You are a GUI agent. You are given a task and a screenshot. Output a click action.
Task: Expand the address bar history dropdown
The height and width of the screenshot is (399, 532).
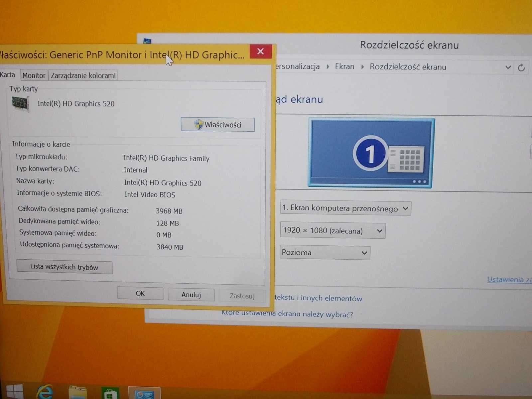pos(508,67)
